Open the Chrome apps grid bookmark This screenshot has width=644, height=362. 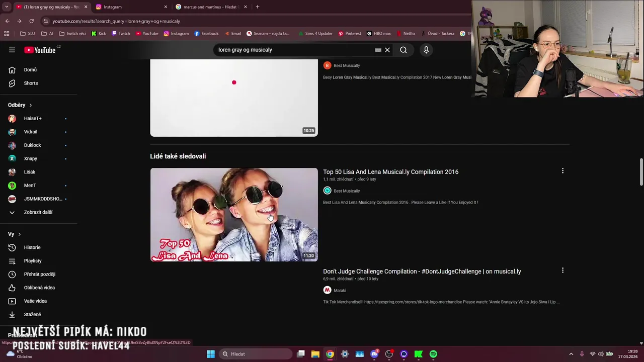7,34
